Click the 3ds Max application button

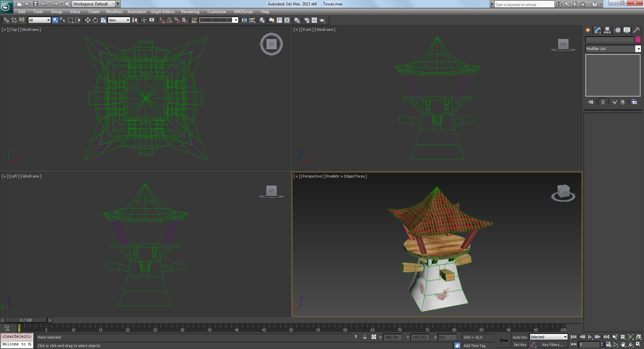tap(6, 6)
